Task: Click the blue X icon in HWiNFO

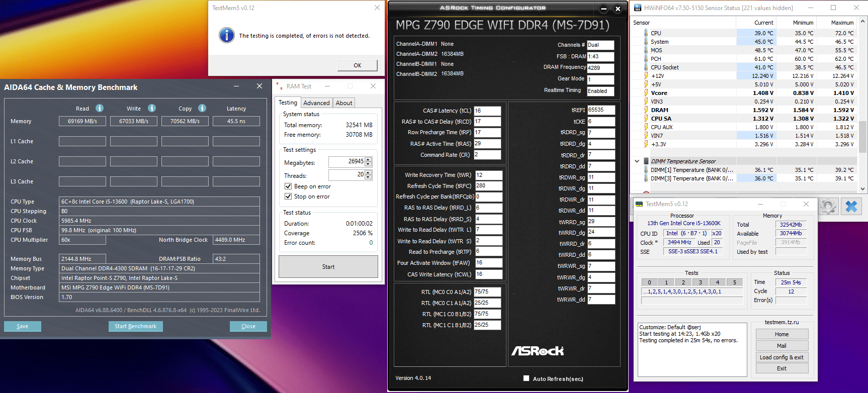Action: [851, 207]
